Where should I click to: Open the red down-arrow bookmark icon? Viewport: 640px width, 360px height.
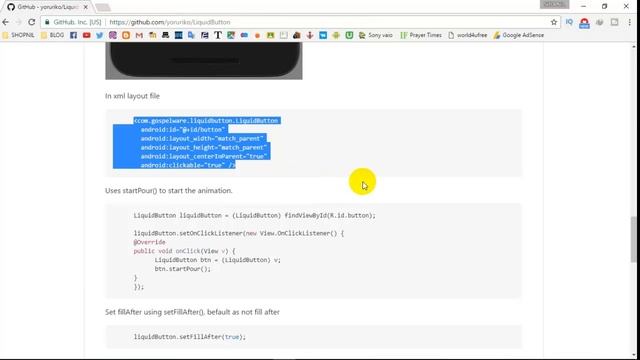[x=310, y=36]
